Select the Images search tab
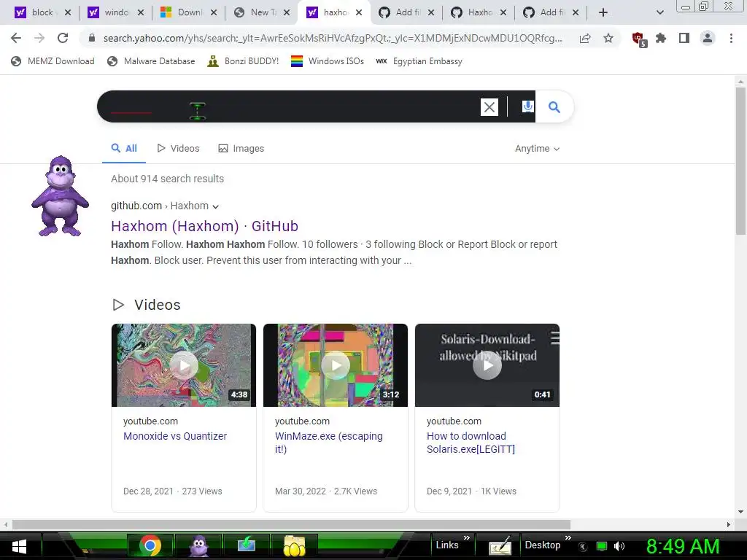 coord(241,149)
